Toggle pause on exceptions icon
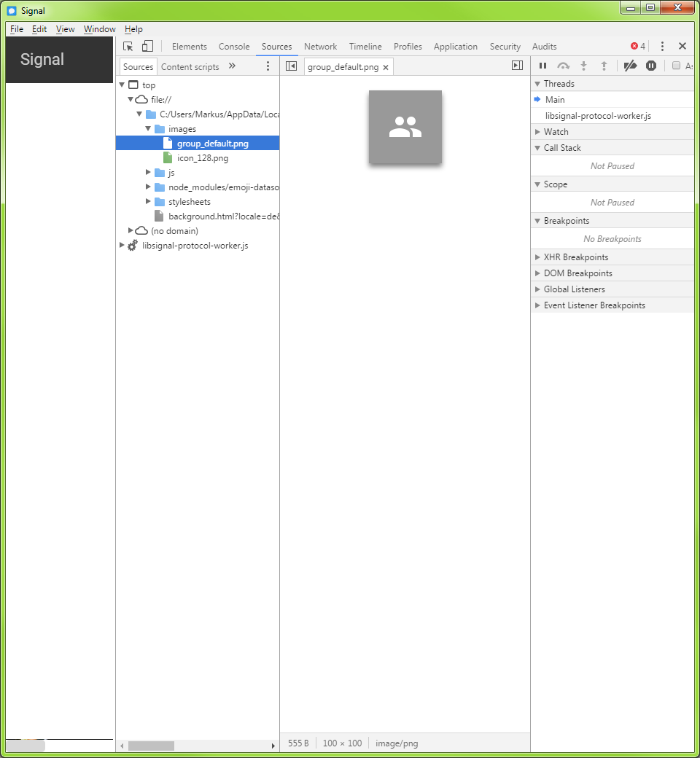Screen dimensions: 700x758 click(651, 66)
